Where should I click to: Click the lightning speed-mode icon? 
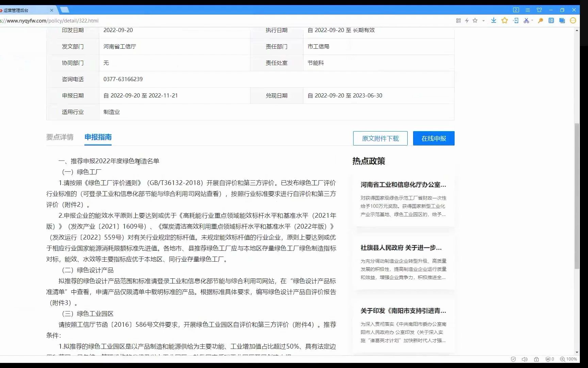(x=467, y=20)
